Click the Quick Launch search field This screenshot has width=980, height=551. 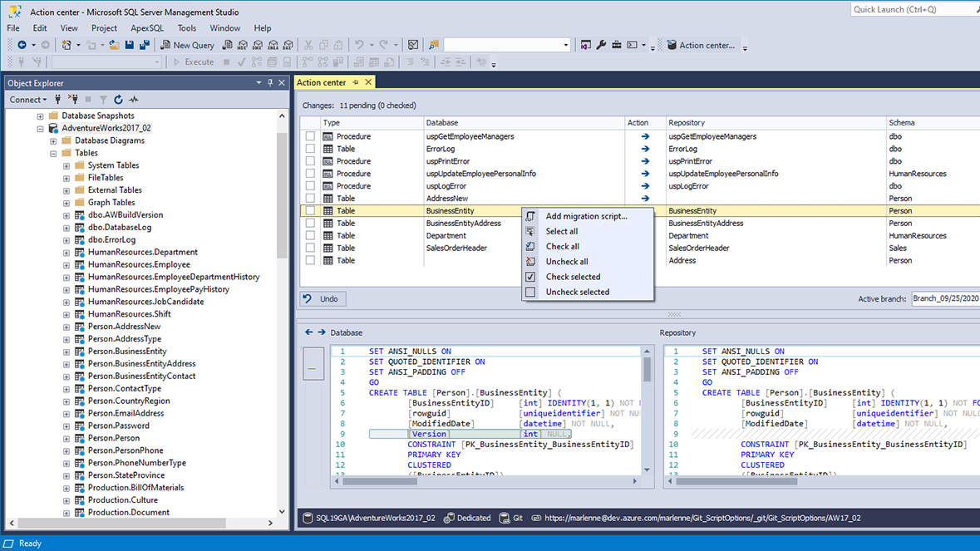pos(915,9)
